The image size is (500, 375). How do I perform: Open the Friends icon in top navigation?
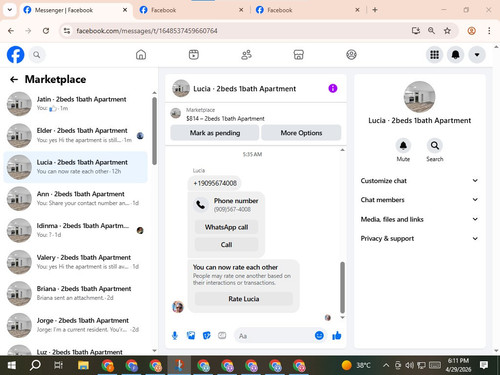[x=246, y=55]
